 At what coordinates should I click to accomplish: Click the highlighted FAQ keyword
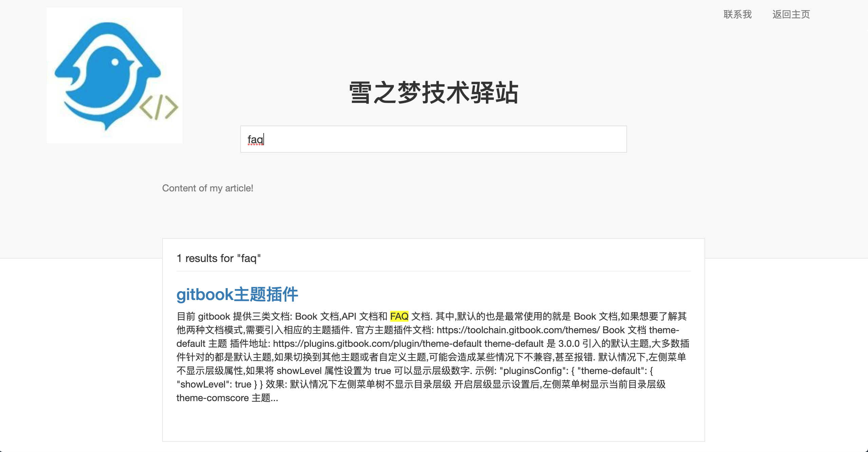click(x=400, y=316)
